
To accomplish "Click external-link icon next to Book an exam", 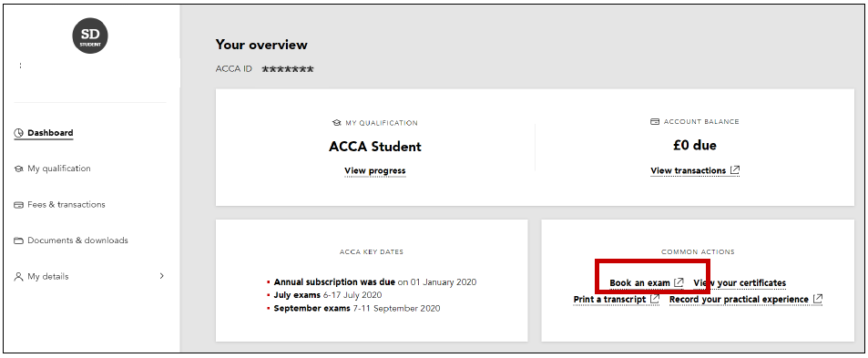I will pos(679,282).
